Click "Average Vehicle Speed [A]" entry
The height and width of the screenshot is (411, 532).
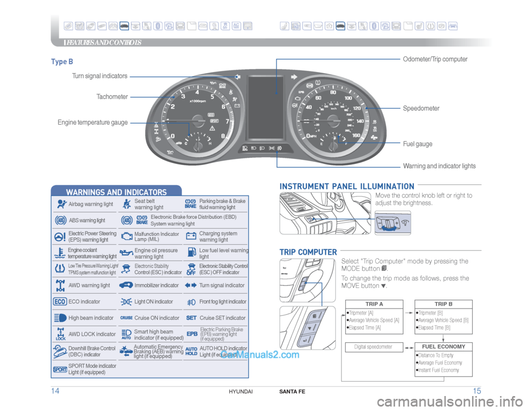point(373,320)
